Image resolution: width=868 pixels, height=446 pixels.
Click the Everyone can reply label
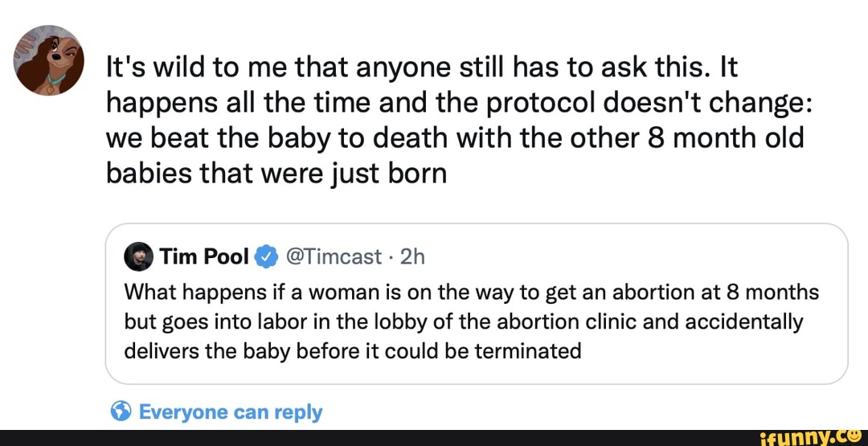click(231, 412)
